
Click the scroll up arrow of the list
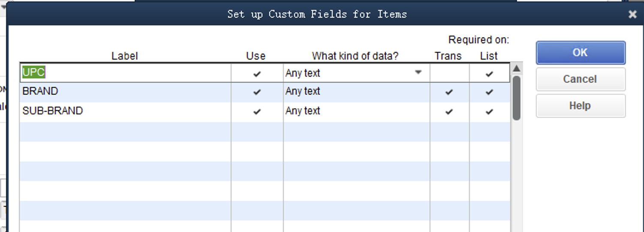(516, 68)
